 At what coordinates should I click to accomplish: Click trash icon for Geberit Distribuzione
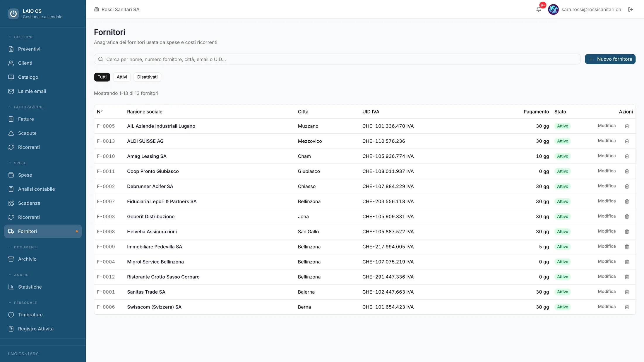pos(627,216)
